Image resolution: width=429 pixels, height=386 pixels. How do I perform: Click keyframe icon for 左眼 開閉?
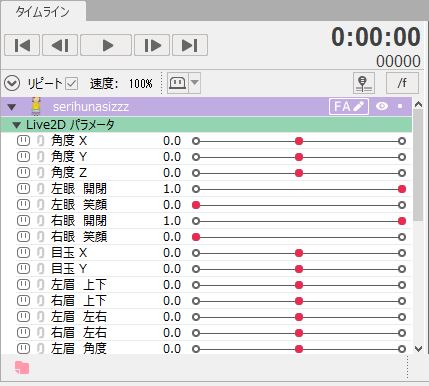23,189
